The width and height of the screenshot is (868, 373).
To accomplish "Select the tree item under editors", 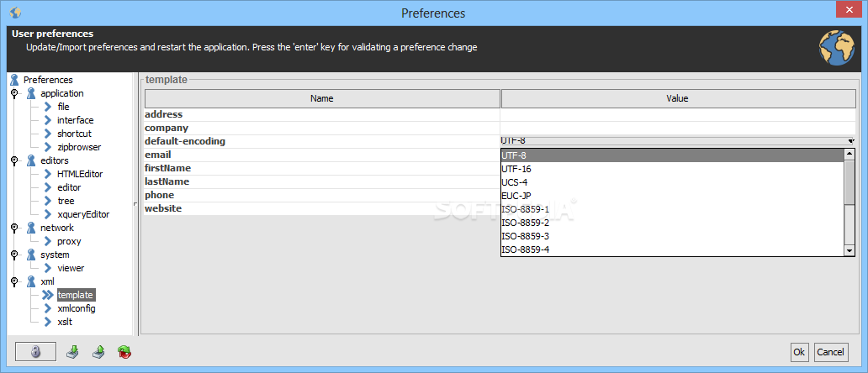I will click(66, 201).
